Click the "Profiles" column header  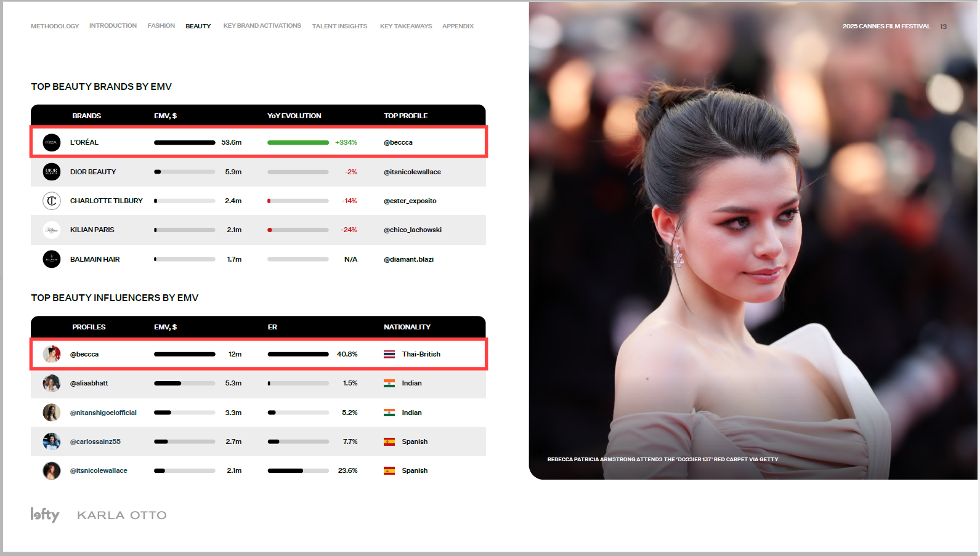pyautogui.click(x=89, y=327)
